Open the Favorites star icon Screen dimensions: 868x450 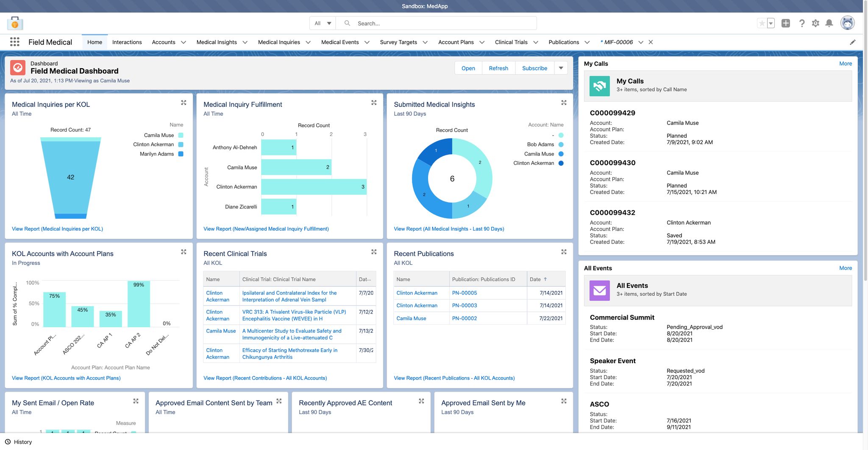(762, 23)
